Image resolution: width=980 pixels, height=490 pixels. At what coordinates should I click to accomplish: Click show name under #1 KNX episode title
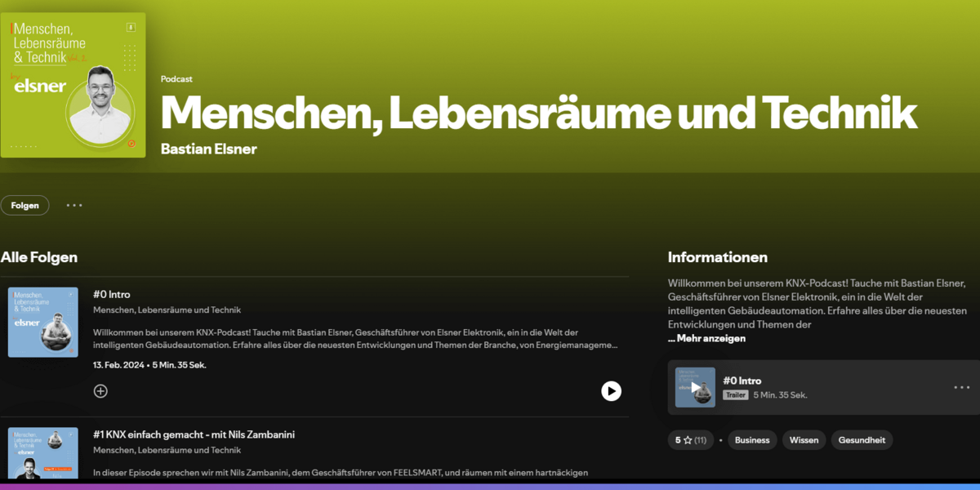coord(167,451)
